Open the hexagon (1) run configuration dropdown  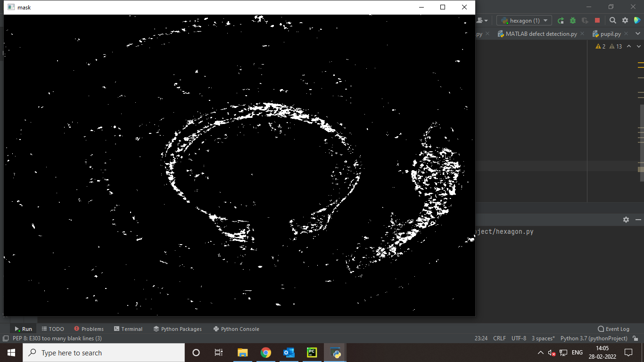[x=524, y=20]
